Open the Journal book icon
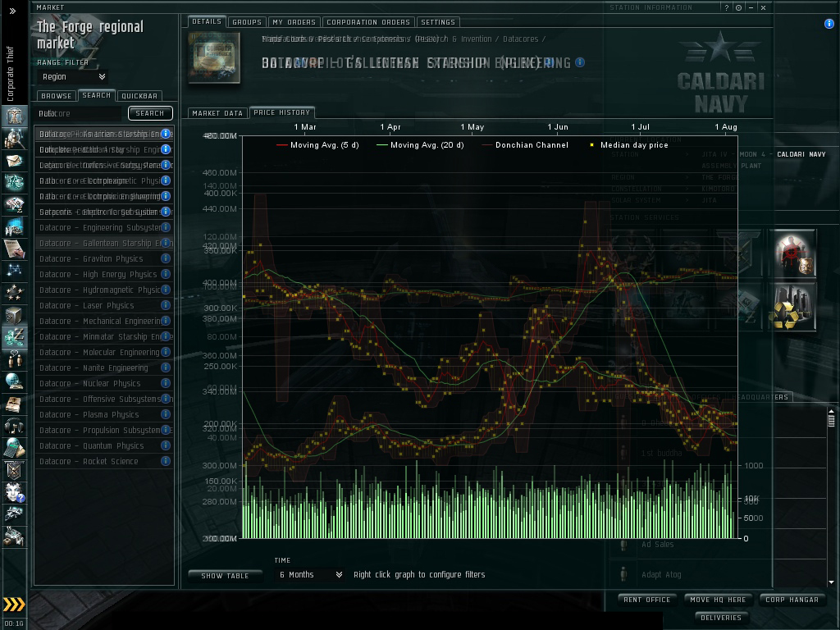This screenshot has width=840, height=630. tap(14, 404)
